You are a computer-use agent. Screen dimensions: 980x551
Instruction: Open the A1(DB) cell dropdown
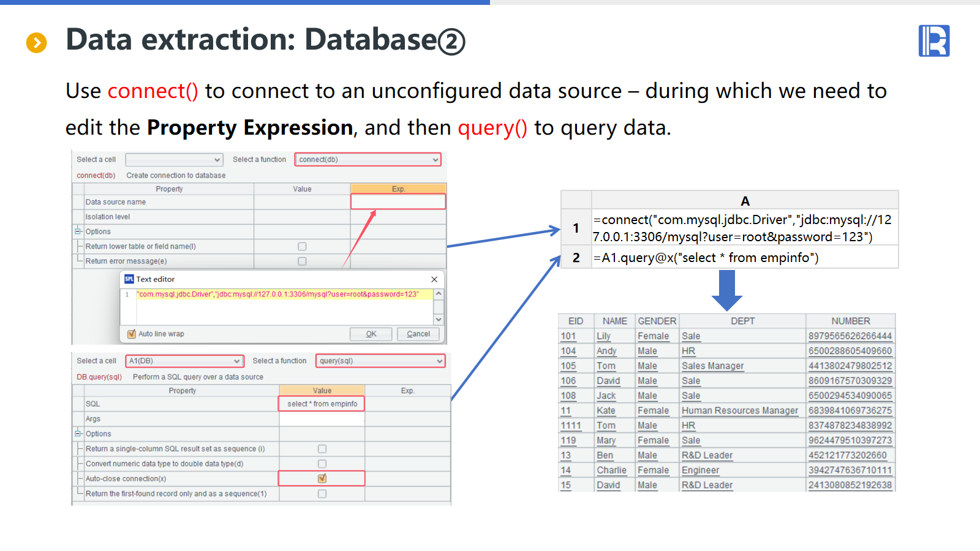point(236,361)
